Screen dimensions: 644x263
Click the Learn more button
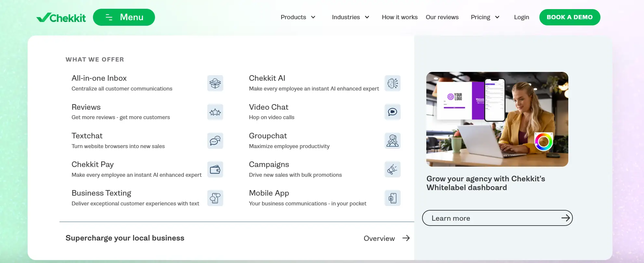click(497, 218)
